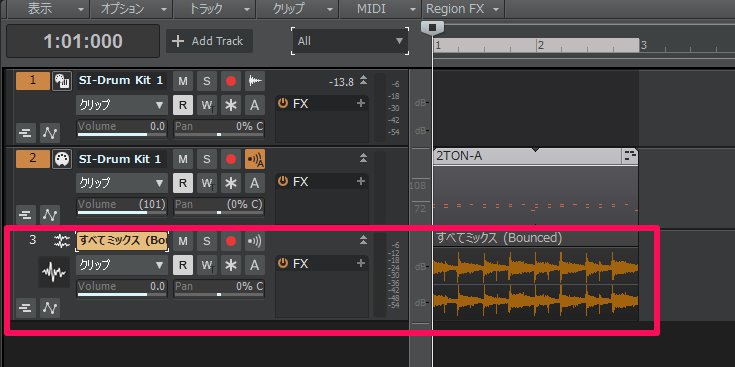
Task: Solo track 2
Action: (207, 159)
